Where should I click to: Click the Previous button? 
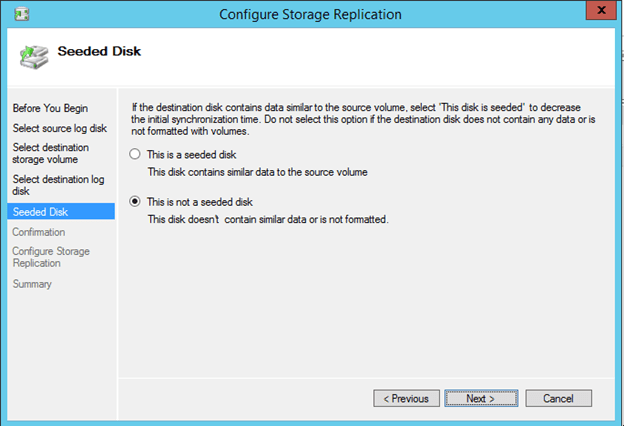coord(409,398)
